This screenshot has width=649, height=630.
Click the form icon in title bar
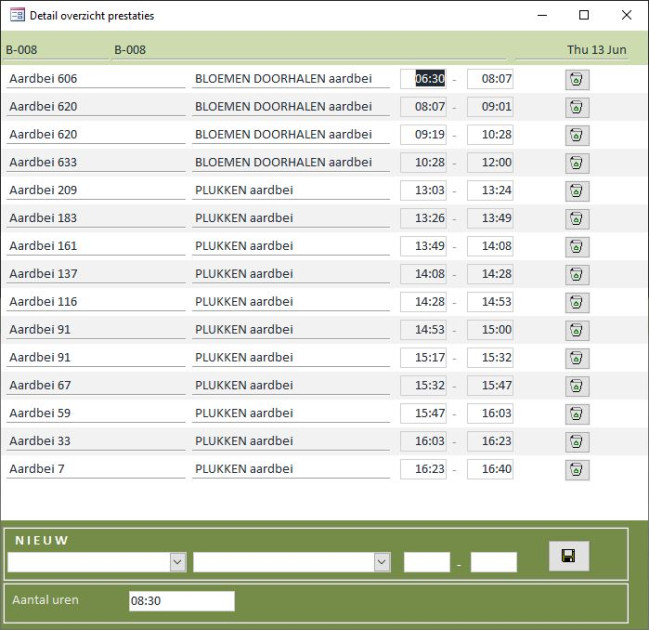[x=17, y=15]
